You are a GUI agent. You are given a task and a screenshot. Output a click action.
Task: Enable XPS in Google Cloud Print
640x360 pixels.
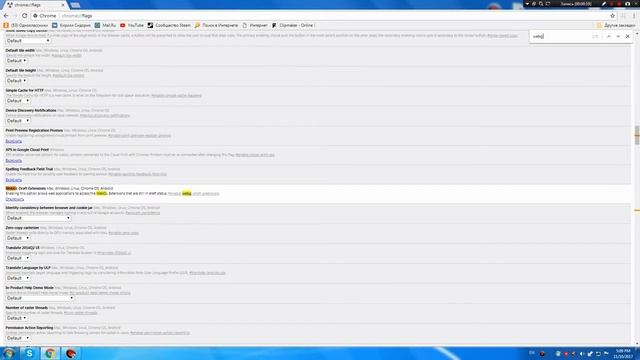point(13,161)
